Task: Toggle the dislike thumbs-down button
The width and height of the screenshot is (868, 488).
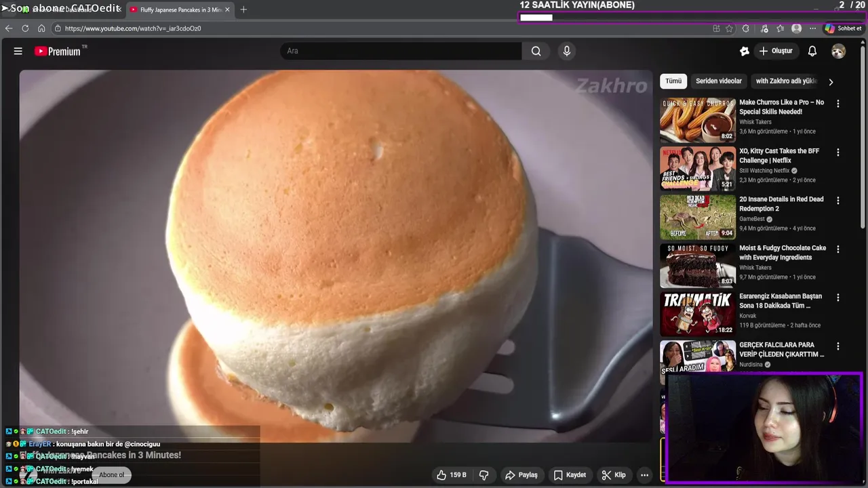Action: [484, 475]
